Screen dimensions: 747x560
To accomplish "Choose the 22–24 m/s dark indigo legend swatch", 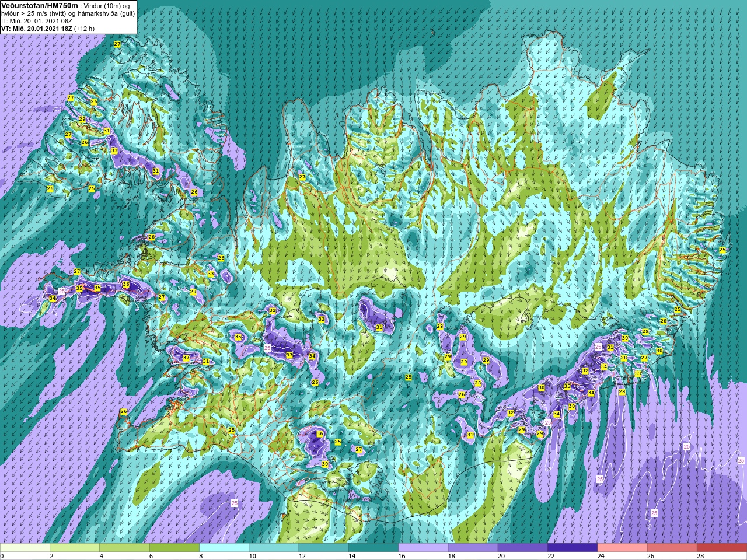I will 573,548.
